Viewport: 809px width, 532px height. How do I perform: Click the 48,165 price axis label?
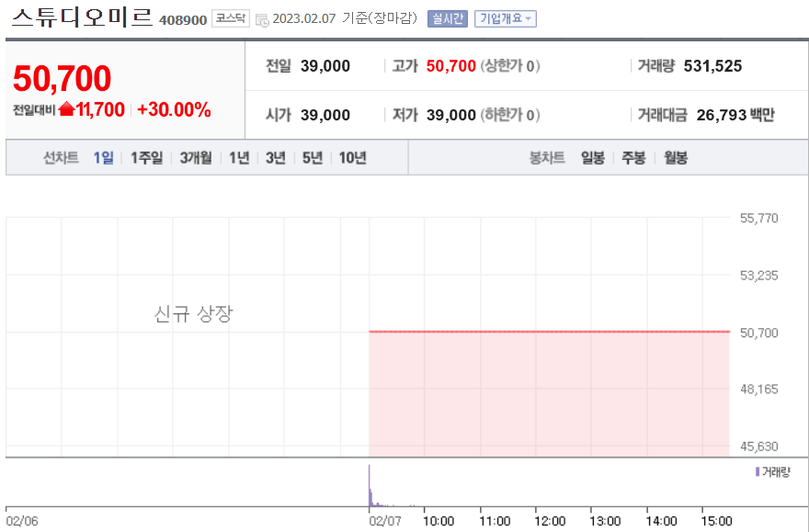759,390
